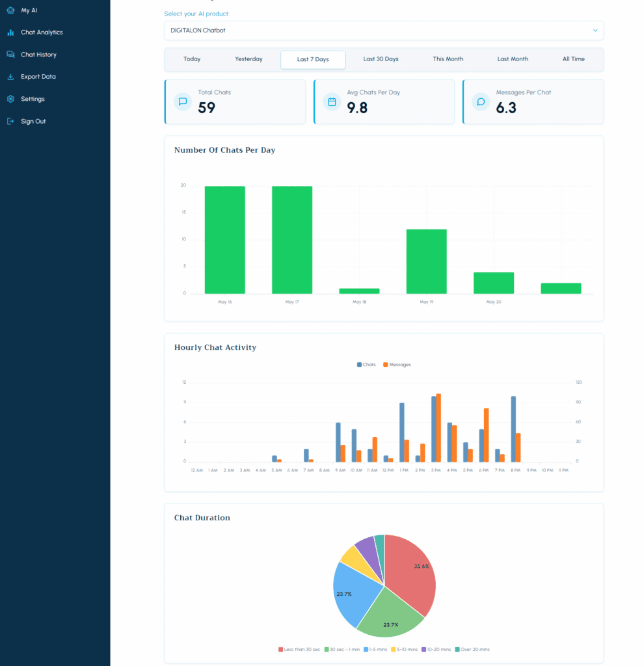Open Export Data from the sidebar
The image size is (644, 666).
[38, 77]
